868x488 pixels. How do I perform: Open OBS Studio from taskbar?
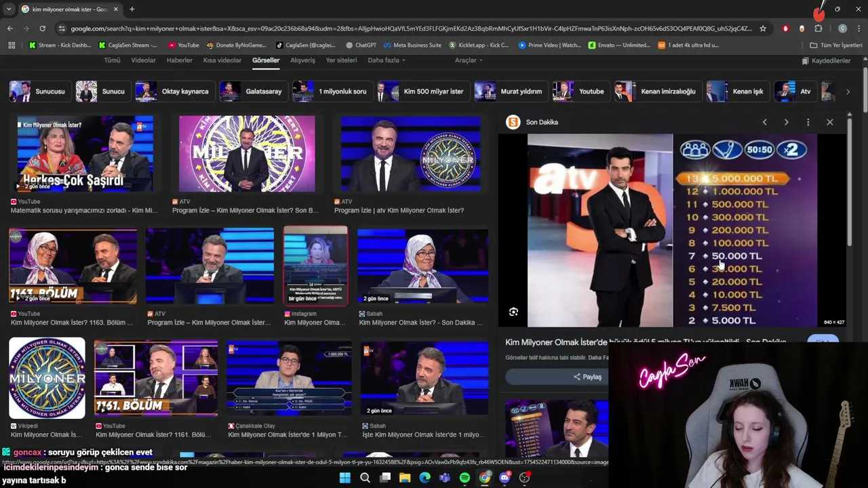[x=524, y=478]
